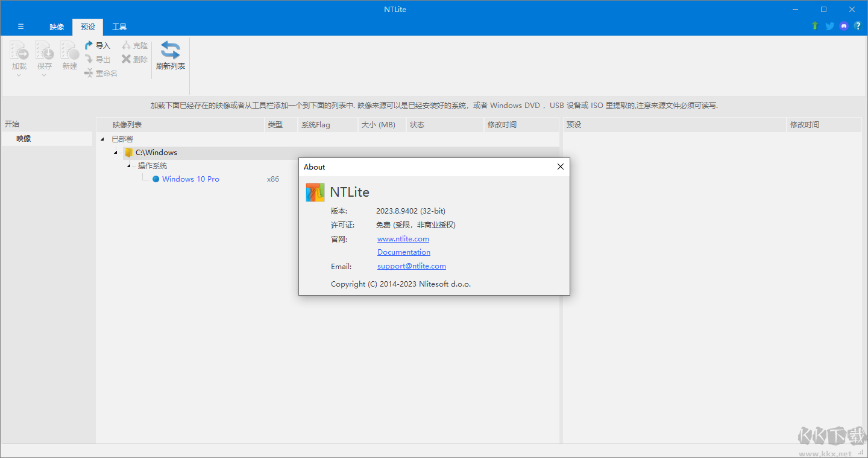Switch to the 映像 ribbon tab
The width and height of the screenshot is (868, 458).
(x=57, y=27)
